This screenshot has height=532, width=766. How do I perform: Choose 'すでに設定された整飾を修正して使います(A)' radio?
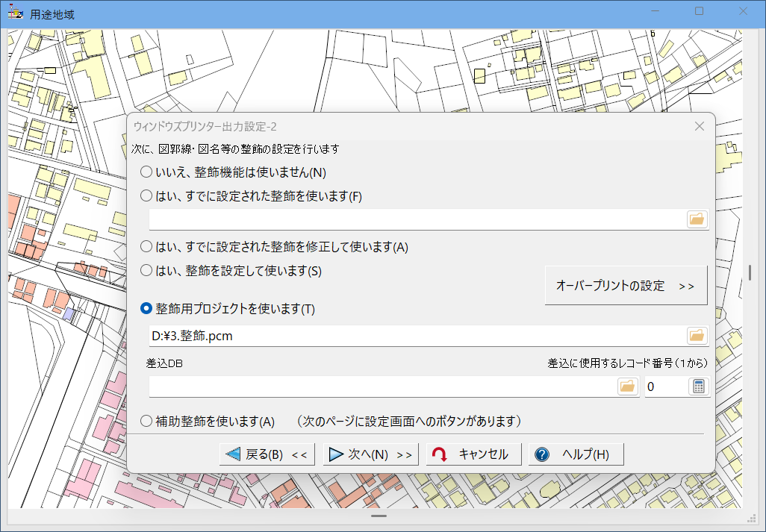click(x=147, y=246)
